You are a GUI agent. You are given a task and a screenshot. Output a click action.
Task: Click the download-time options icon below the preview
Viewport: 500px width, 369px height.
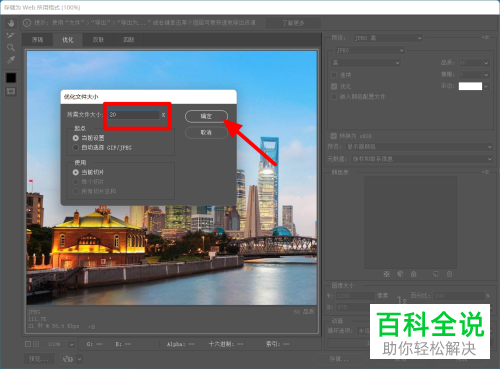point(92,327)
